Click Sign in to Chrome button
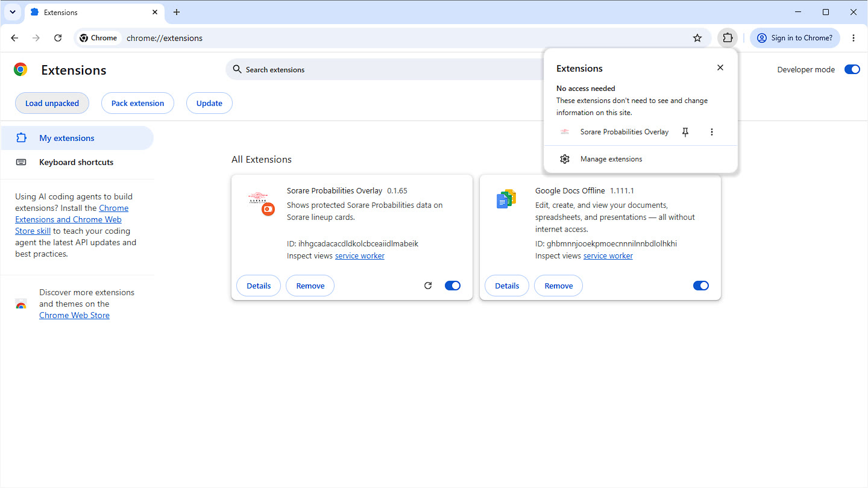 (795, 38)
